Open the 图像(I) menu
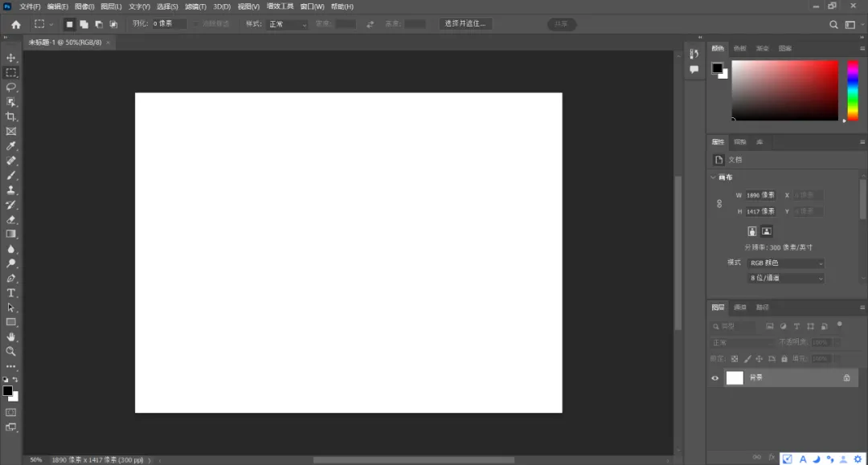Viewport: 868px width, 465px height. (x=84, y=6)
